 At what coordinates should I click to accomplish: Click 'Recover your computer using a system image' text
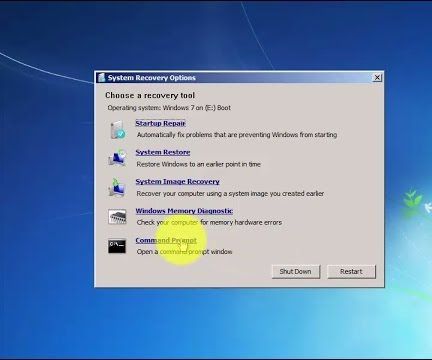230,194
